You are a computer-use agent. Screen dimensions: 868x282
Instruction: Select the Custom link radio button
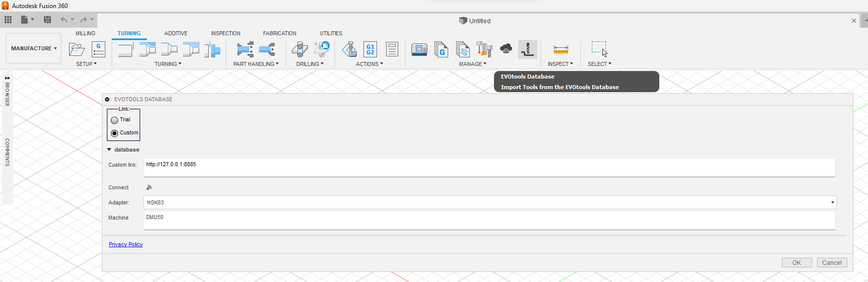114,133
